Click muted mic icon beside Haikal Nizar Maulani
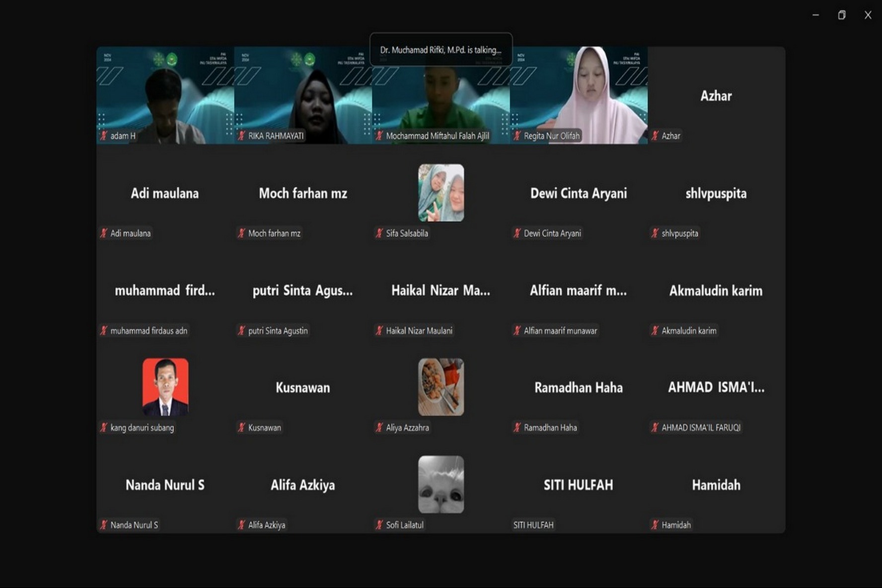Viewport: 882px width, 588px height. tap(379, 330)
